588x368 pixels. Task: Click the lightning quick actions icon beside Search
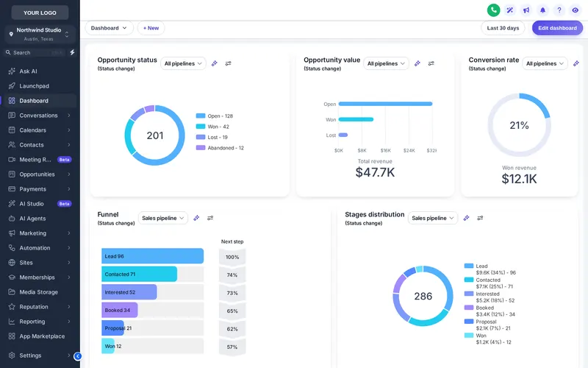point(72,52)
